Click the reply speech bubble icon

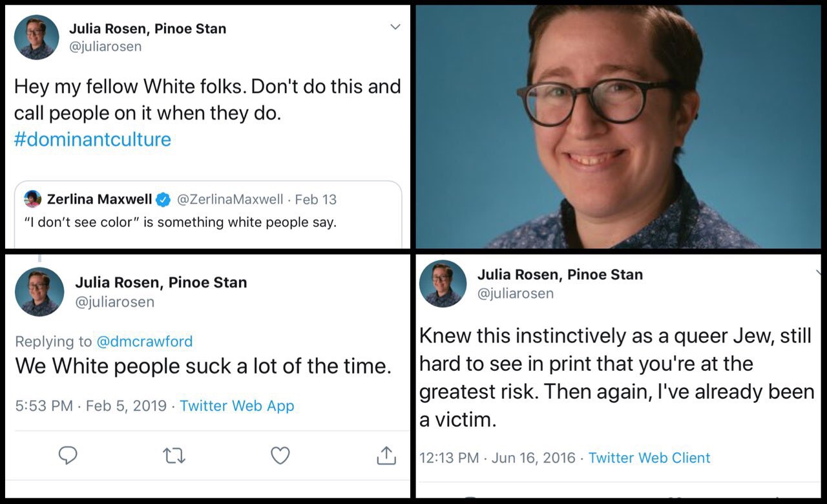point(67,456)
